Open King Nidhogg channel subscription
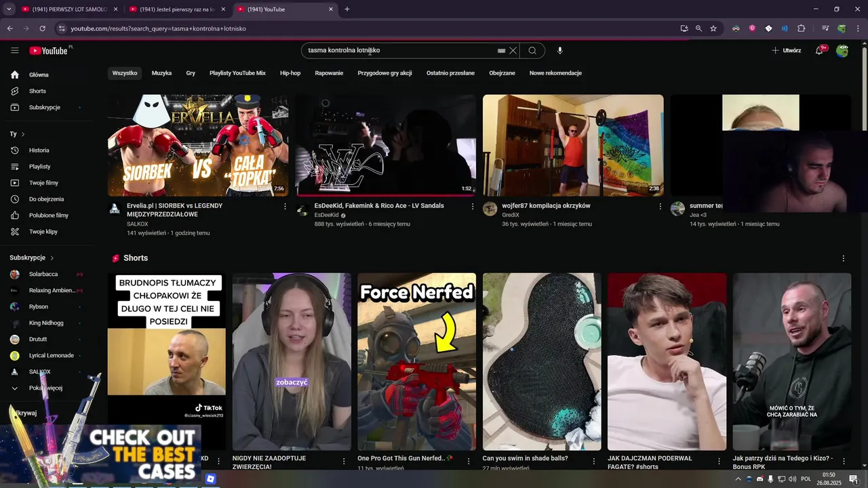The image size is (868, 488). [46, 323]
